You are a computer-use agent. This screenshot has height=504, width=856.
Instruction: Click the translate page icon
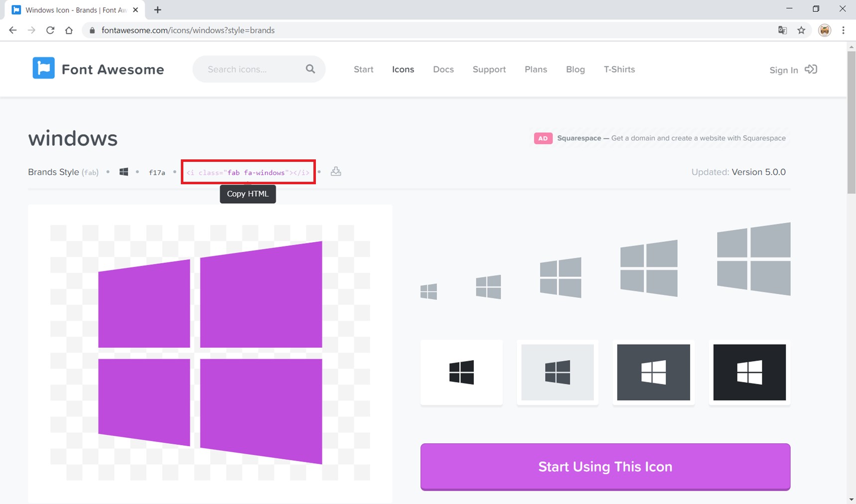coord(782,30)
